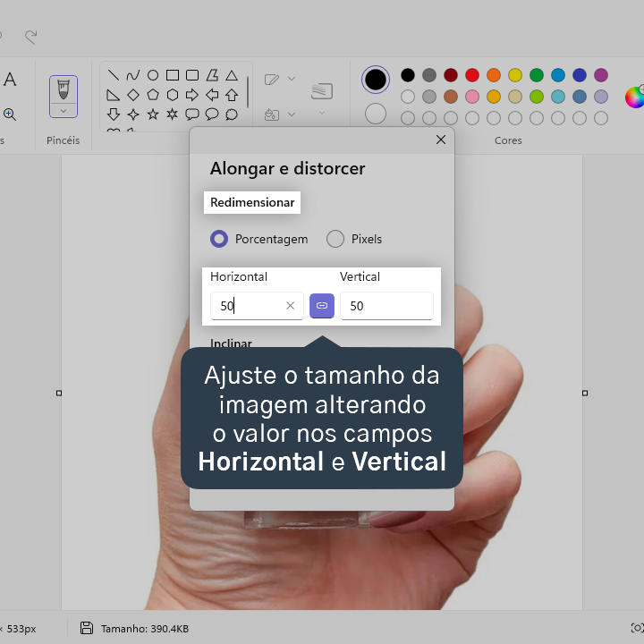Screen dimensions: 644x644
Task: Open the line thickness size selector
Action: 322,91
